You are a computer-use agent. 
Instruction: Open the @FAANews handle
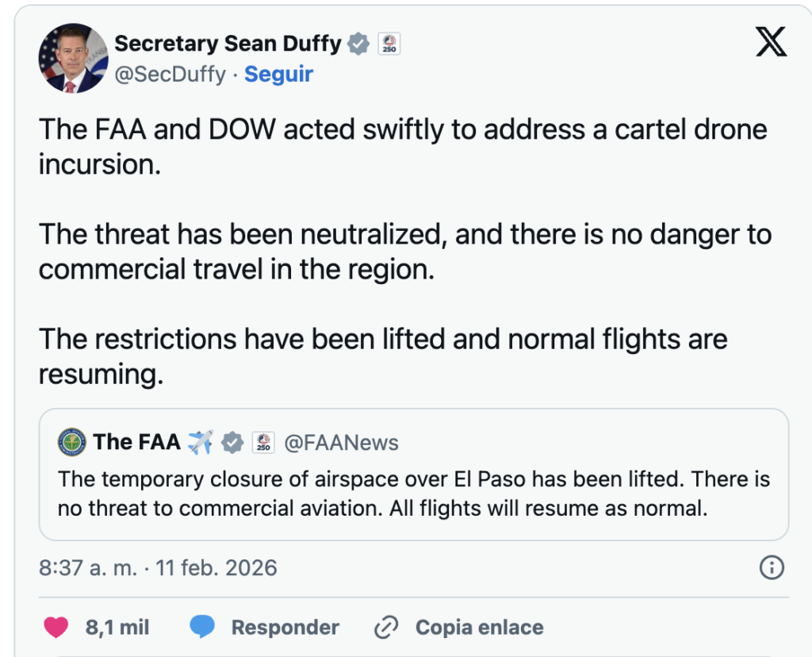click(341, 442)
